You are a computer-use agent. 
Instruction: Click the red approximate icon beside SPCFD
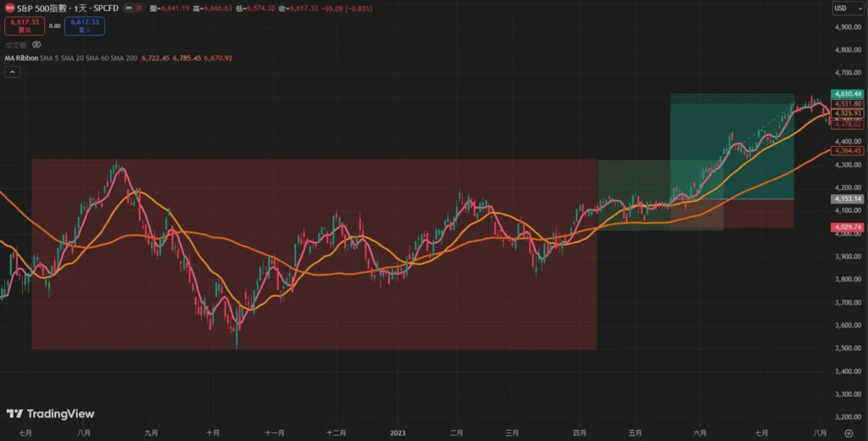pos(139,8)
